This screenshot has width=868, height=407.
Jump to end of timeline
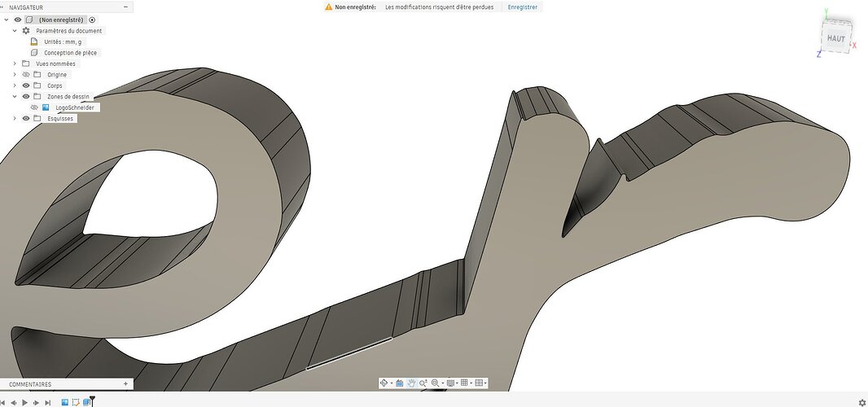47,403
